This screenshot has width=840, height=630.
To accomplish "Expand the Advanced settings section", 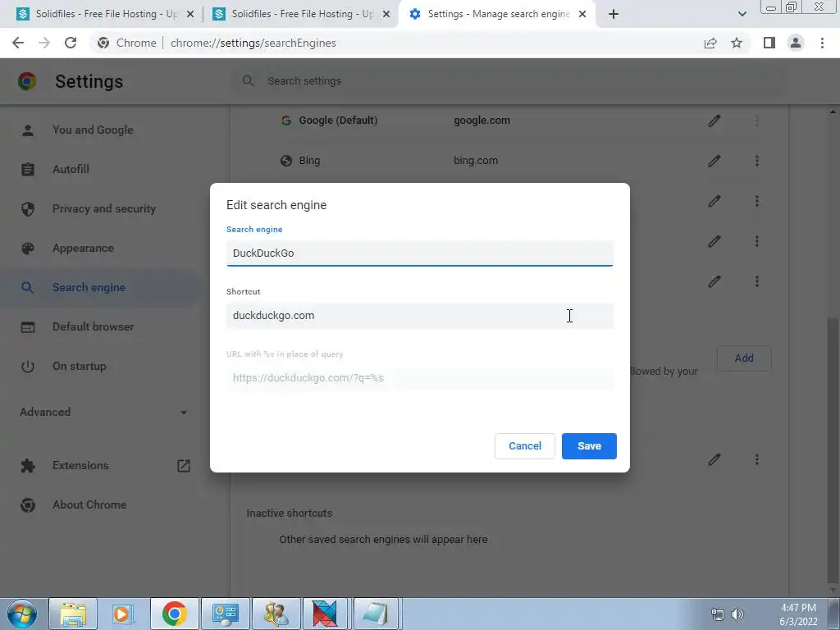I will pos(104,412).
